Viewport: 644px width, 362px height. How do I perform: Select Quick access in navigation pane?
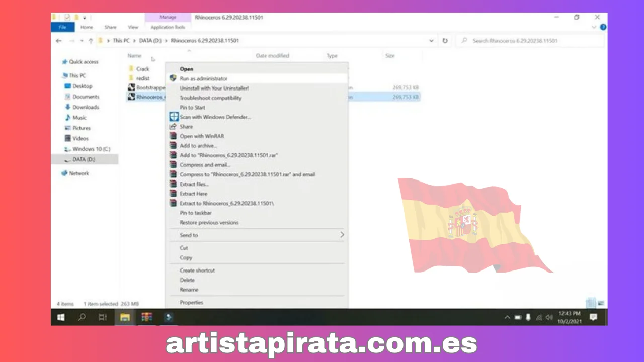coord(84,62)
